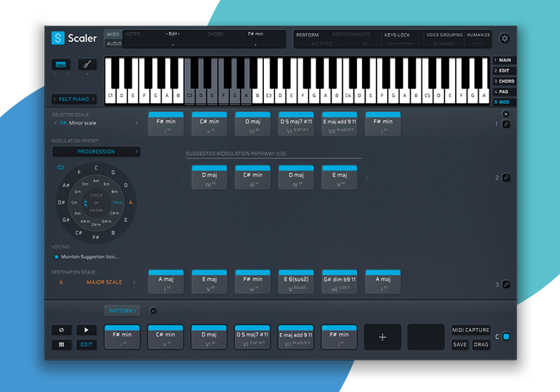Open the PAD page tab

click(x=504, y=92)
